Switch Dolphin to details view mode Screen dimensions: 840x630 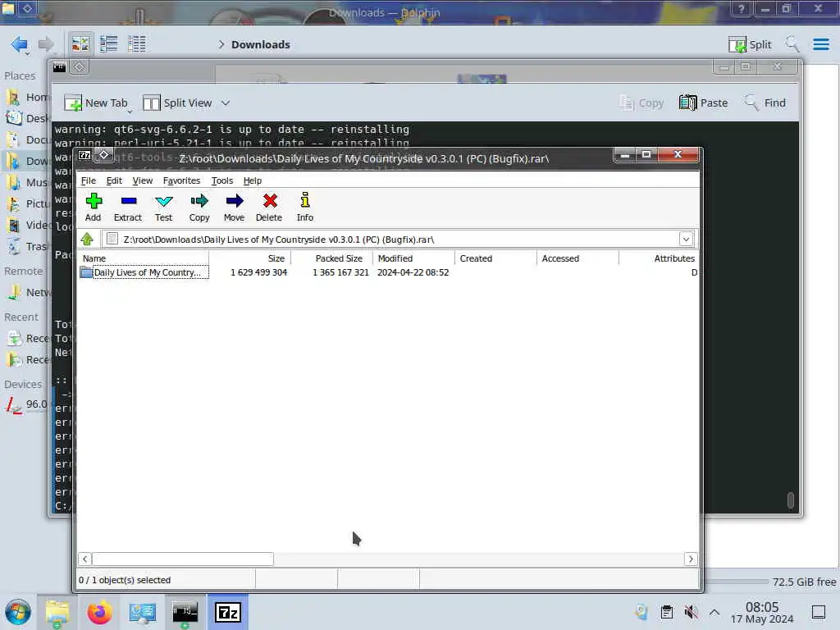coord(137,44)
